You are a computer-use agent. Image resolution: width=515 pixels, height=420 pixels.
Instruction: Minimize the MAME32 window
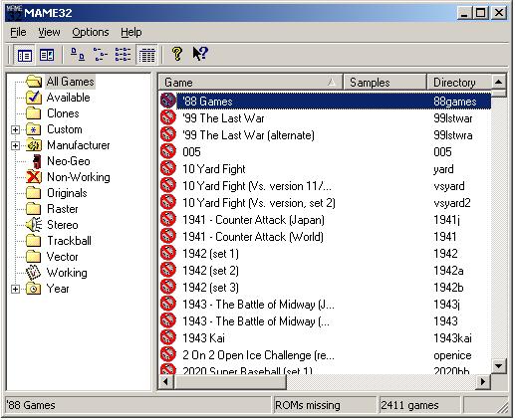465,13
